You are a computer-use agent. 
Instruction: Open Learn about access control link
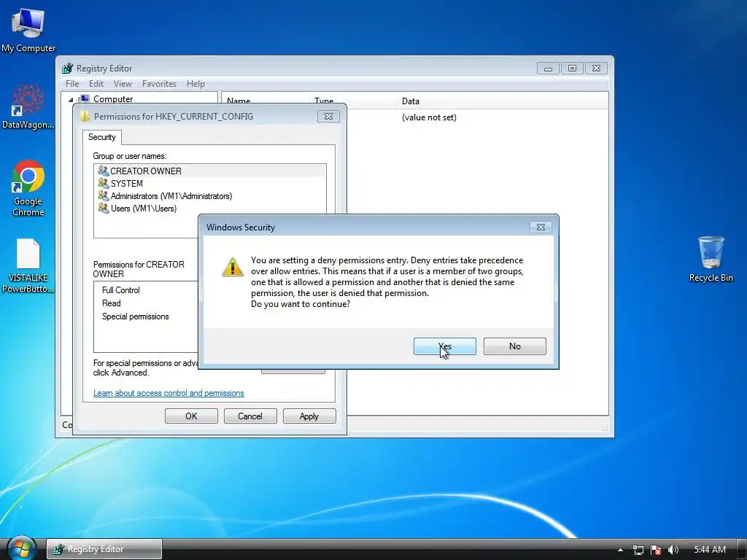coord(169,393)
